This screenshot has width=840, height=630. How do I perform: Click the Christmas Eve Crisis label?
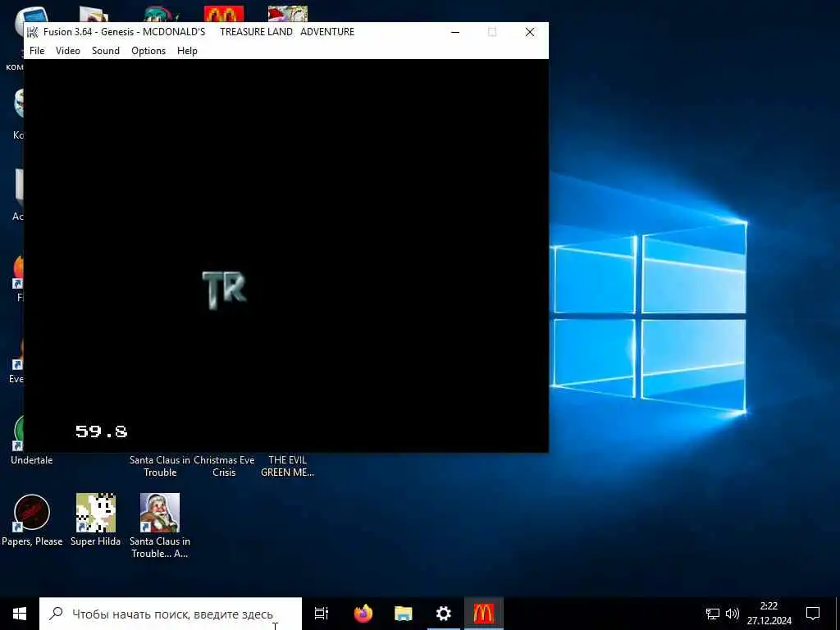pos(224,466)
